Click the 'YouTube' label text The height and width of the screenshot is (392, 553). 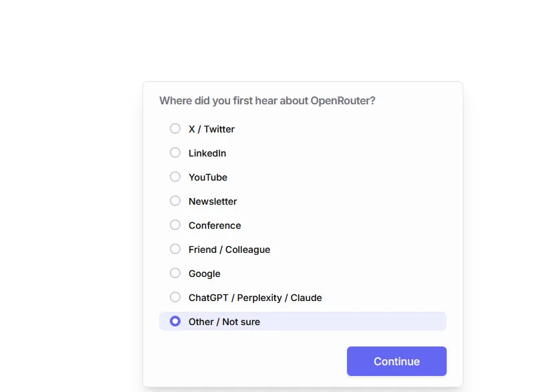[x=208, y=177]
